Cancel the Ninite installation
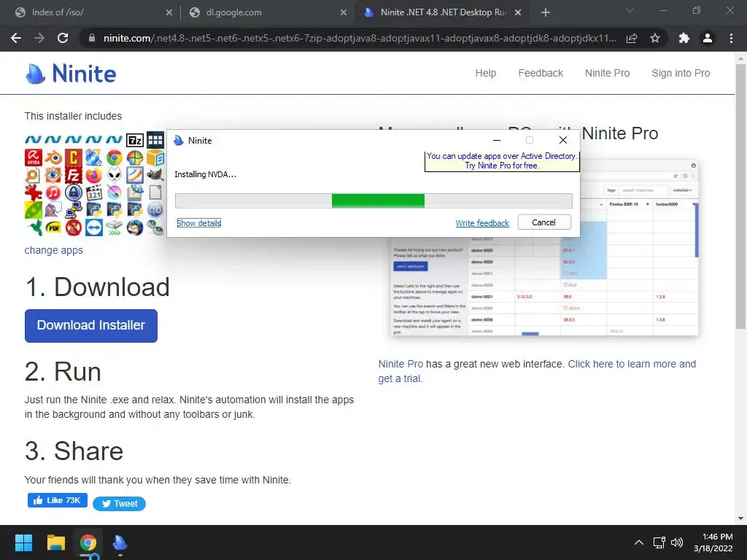The image size is (747, 560). click(544, 222)
